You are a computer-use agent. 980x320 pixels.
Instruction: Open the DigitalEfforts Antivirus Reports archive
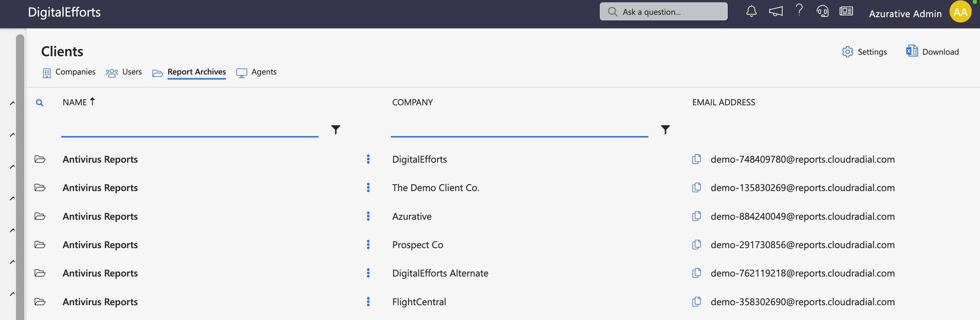point(100,159)
